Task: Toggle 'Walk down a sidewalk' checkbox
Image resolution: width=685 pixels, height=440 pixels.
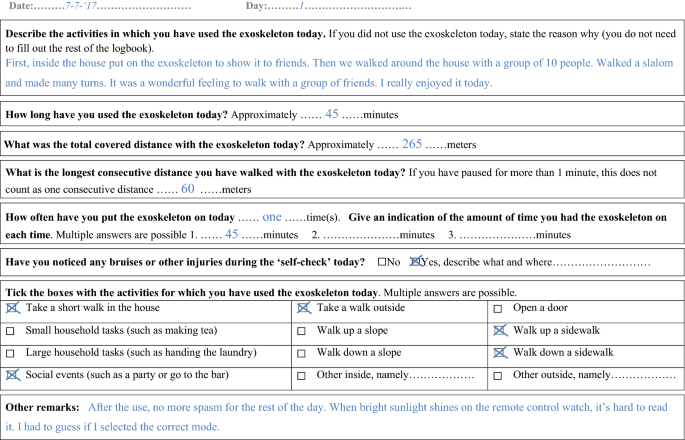Action: click(x=499, y=353)
